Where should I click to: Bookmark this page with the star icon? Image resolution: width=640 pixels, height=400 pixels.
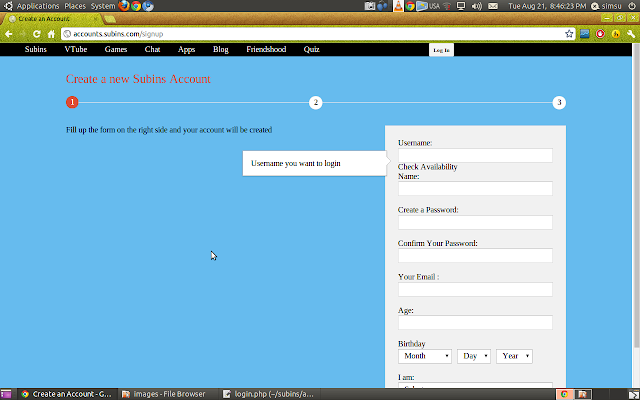point(569,34)
